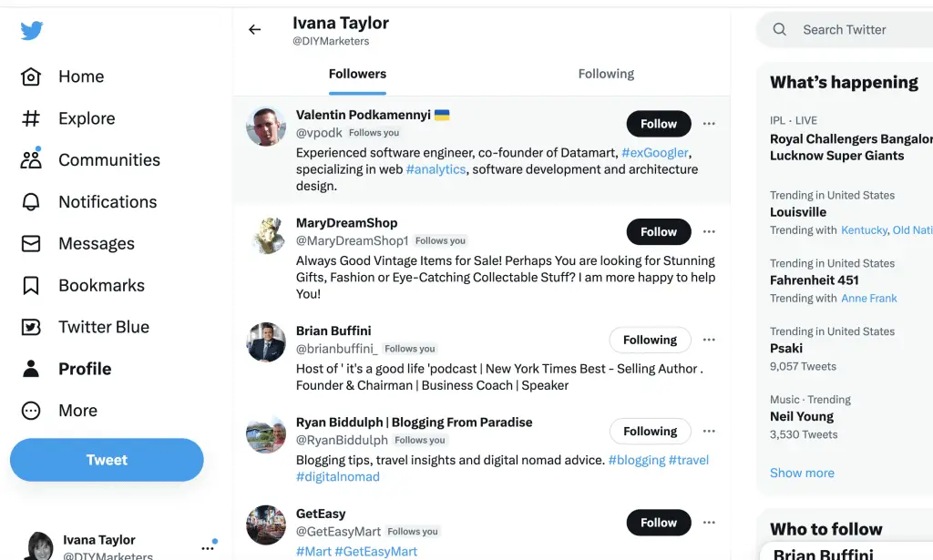This screenshot has width=933, height=560.
Task: Select the Followers tab
Action: [x=357, y=74]
